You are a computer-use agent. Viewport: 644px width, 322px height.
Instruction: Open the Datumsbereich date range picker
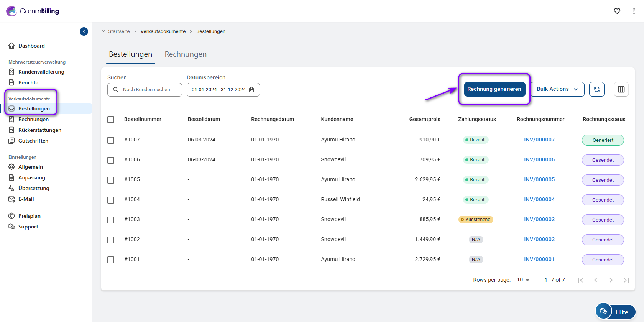(219, 90)
